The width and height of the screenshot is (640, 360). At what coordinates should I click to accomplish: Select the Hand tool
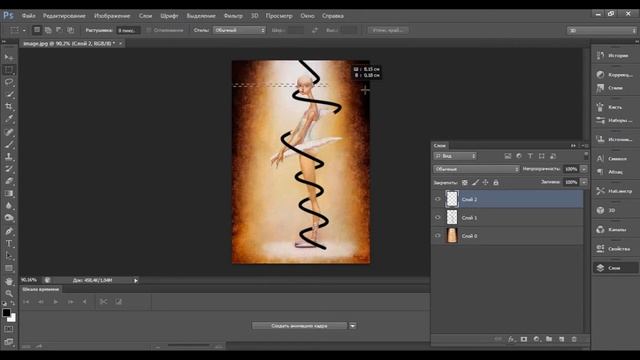click(9, 282)
